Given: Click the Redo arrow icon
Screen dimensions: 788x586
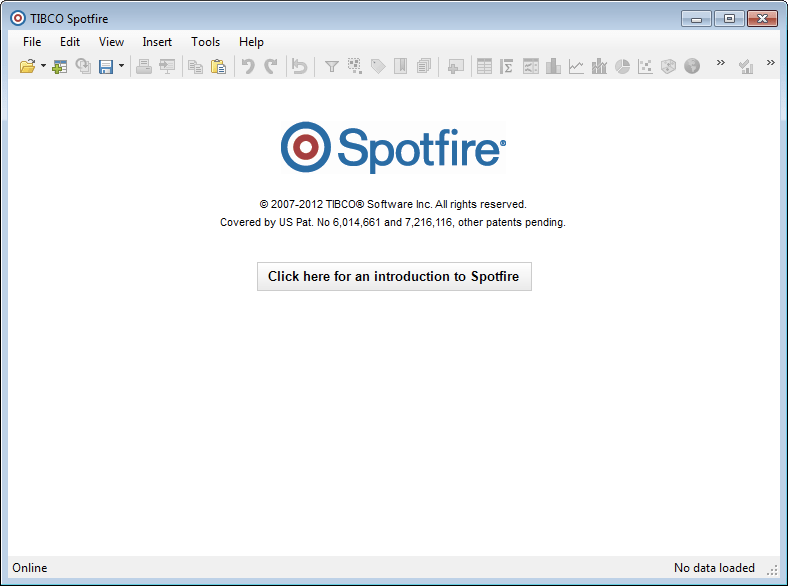Looking at the screenshot, I should [x=271, y=66].
